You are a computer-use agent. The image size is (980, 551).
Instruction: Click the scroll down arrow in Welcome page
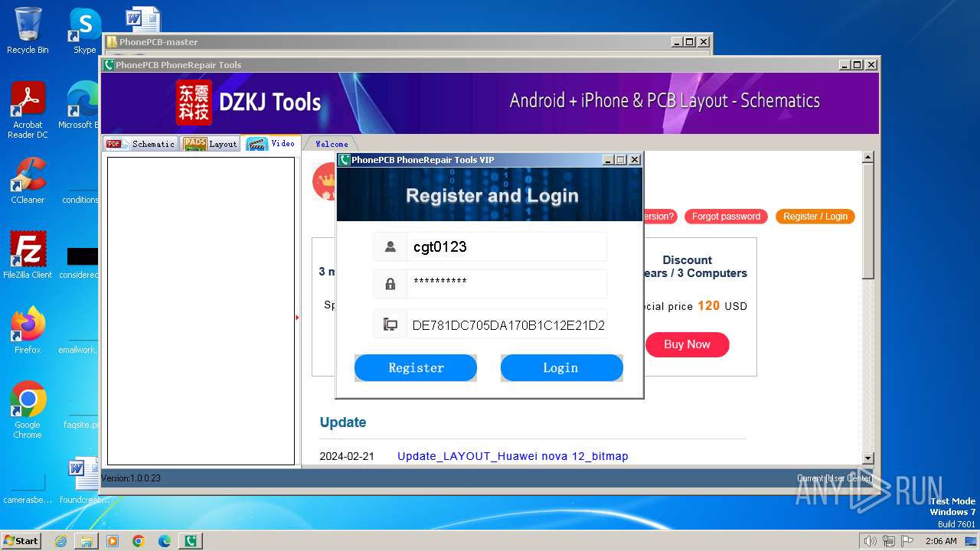click(867, 458)
